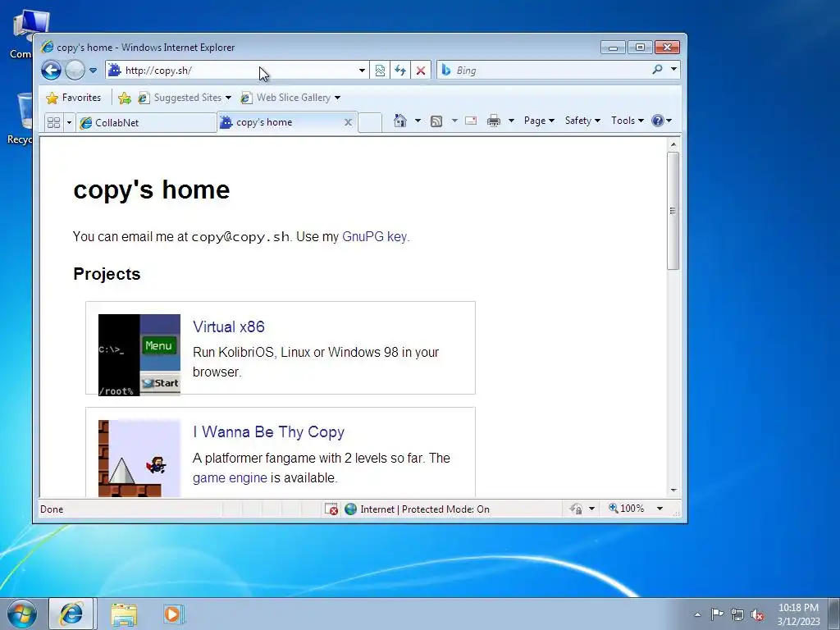This screenshot has width=840, height=630.
Task: Click the muted volume tray icon
Action: click(x=757, y=614)
